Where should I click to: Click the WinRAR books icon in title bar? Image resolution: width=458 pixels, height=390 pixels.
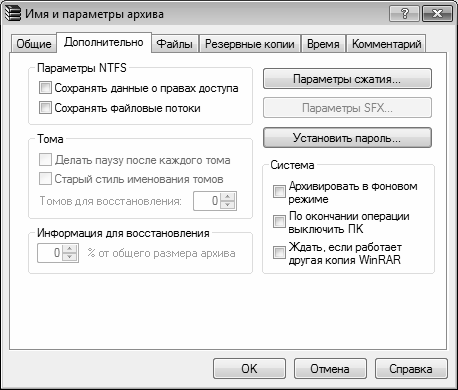(x=13, y=14)
